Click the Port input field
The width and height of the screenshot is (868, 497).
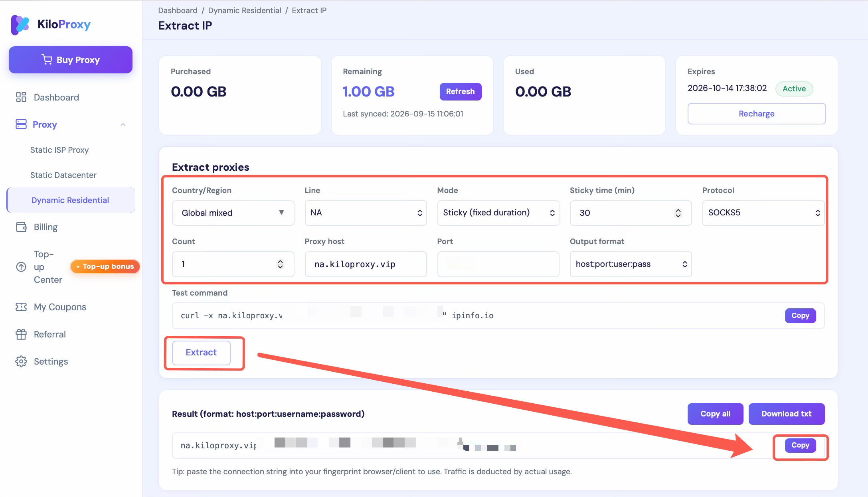498,264
